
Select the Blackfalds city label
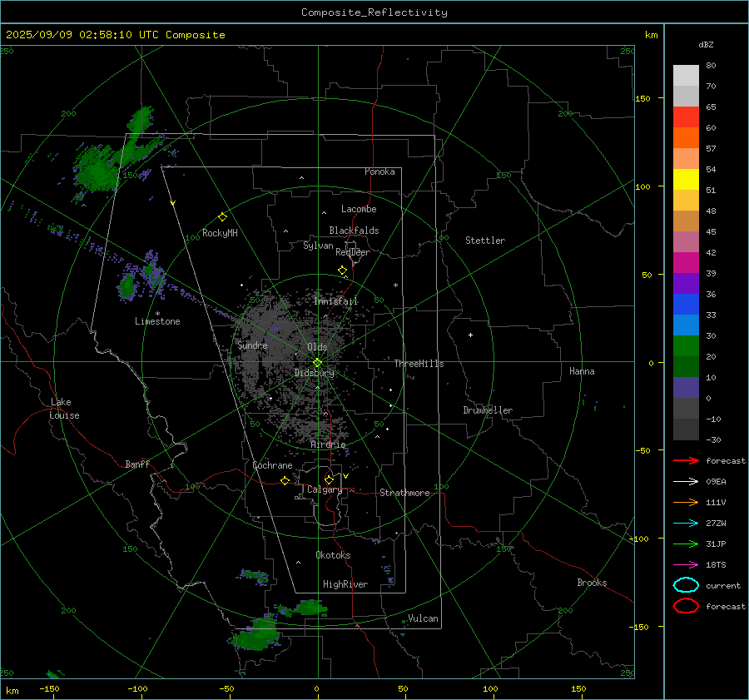pos(354,231)
